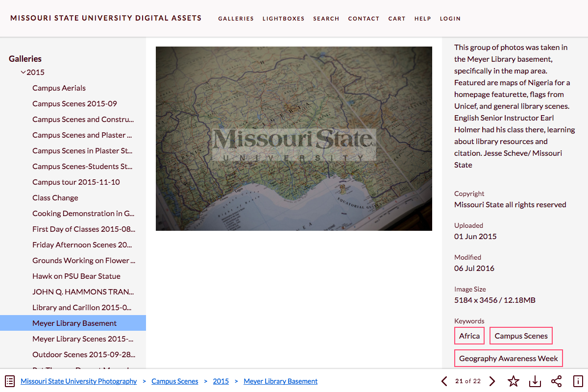Go to the next image arrow

[x=492, y=381]
